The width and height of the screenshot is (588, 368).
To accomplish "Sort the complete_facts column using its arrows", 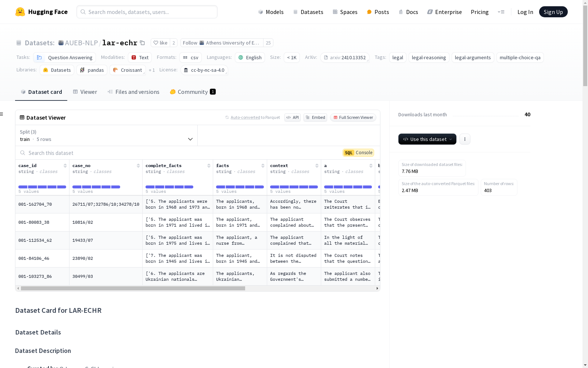I will point(209,166).
